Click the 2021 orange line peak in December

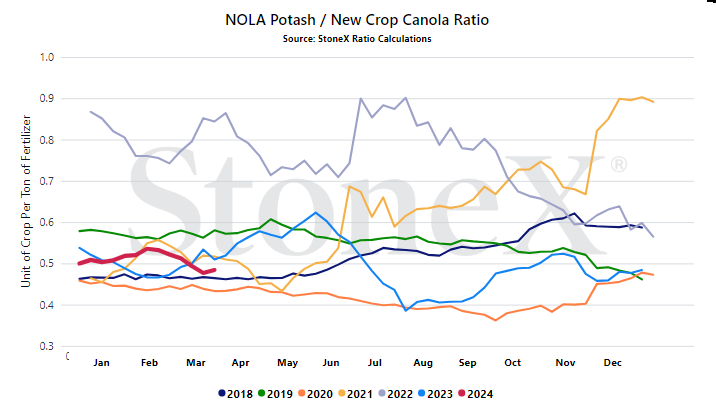tap(642, 97)
